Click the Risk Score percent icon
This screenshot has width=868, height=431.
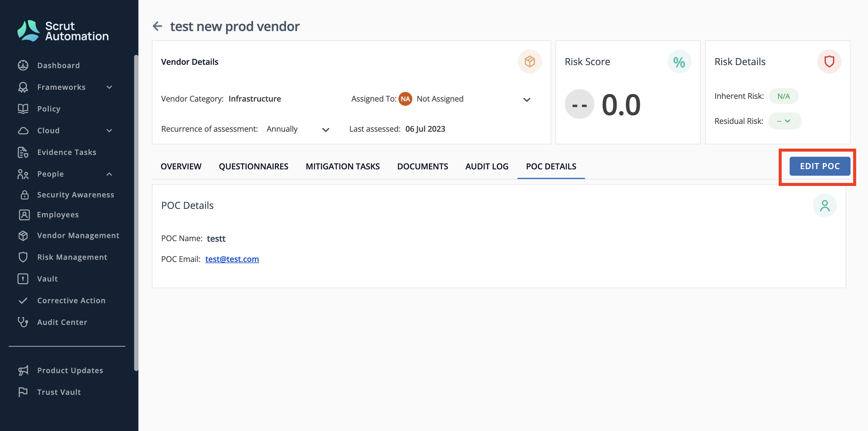(x=679, y=62)
